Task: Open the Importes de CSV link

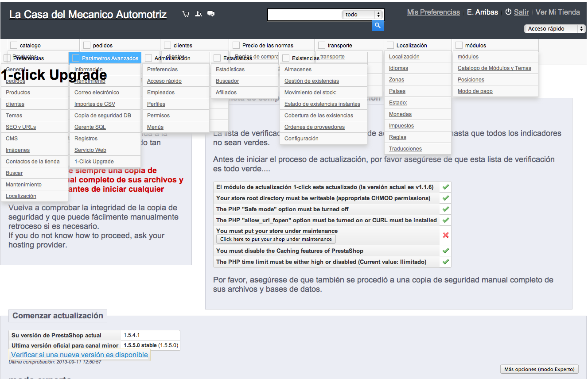Action: (x=95, y=104)
